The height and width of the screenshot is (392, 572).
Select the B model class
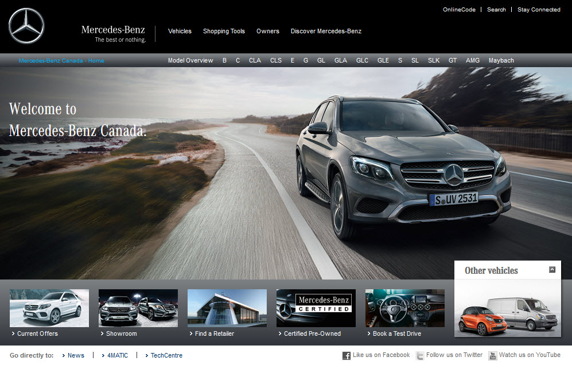[x=225, y=60]
